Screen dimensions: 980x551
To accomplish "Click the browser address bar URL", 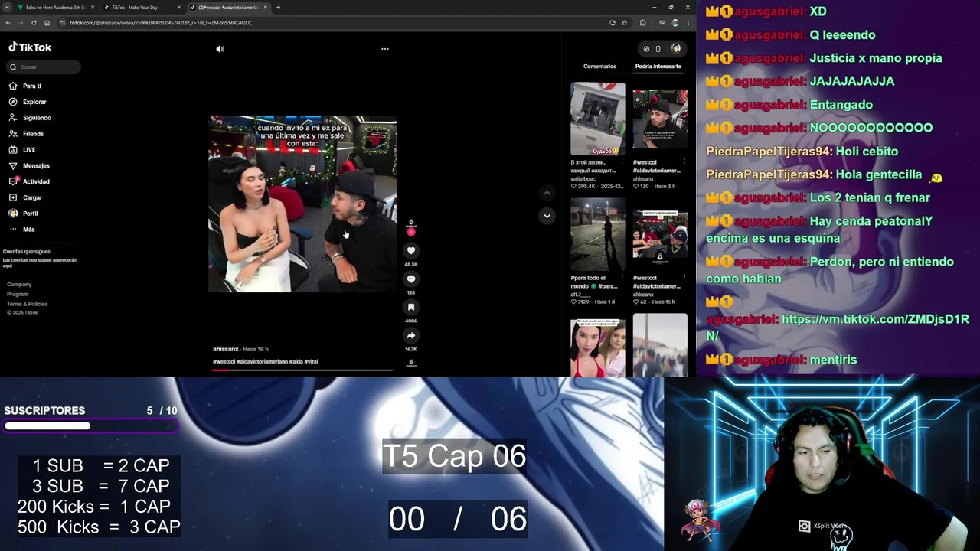I will [161, 23].
